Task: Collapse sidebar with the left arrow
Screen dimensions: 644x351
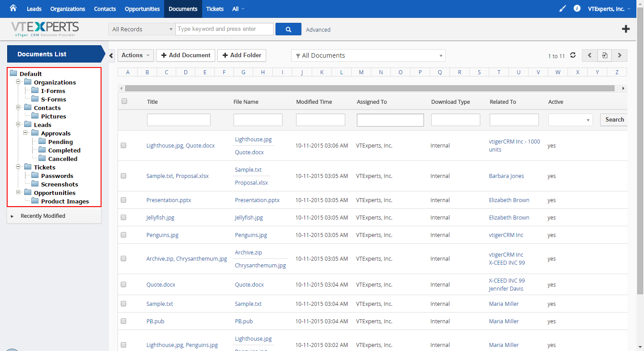Action: tap(112, 55)
